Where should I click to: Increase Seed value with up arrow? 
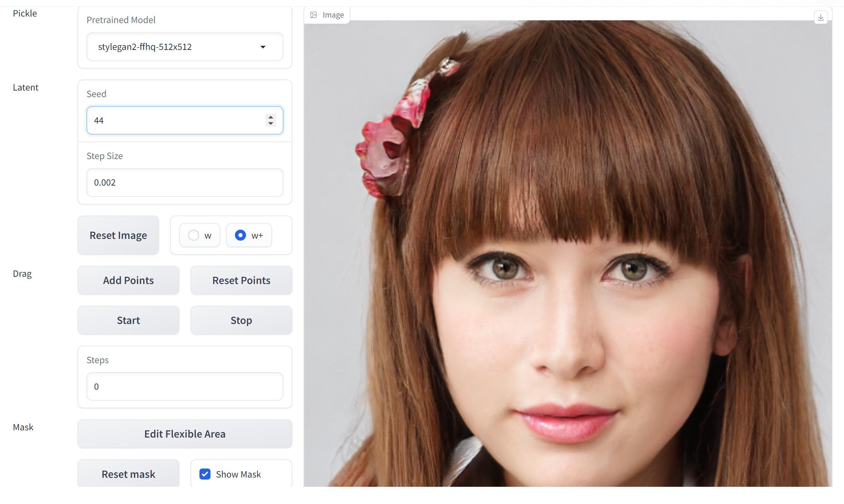[x=271, y=117]
